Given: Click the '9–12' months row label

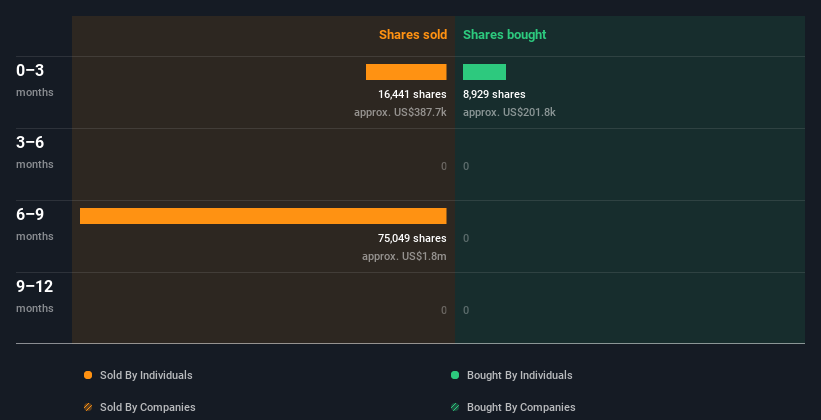Looking at the screenshot, I should tap(35, 286).
